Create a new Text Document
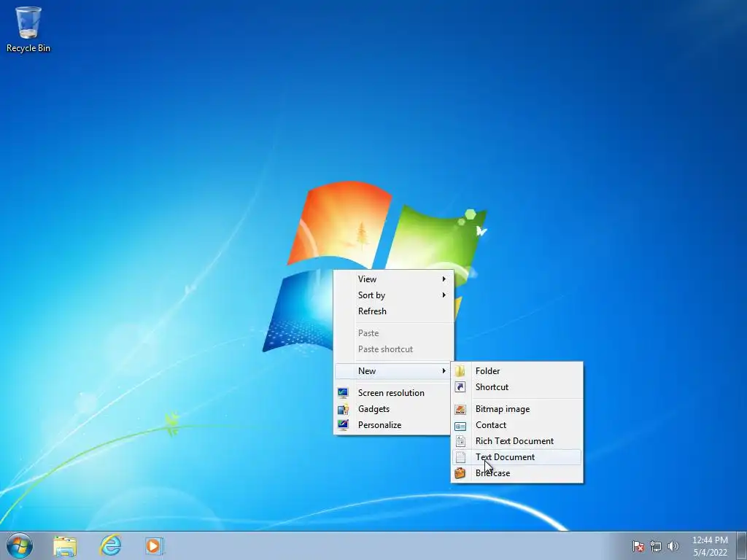Image resolution: width=747 pixels, height=560 pixels. coord(517,457)
